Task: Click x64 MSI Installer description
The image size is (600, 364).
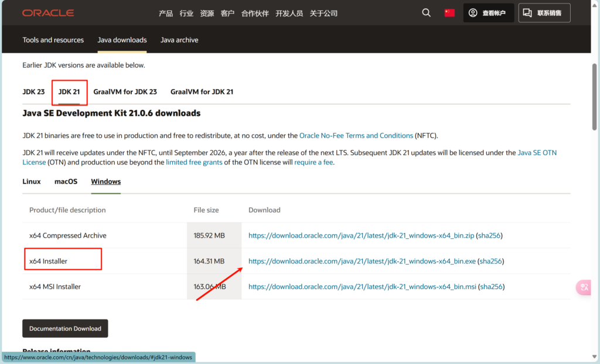Action: 55,287
